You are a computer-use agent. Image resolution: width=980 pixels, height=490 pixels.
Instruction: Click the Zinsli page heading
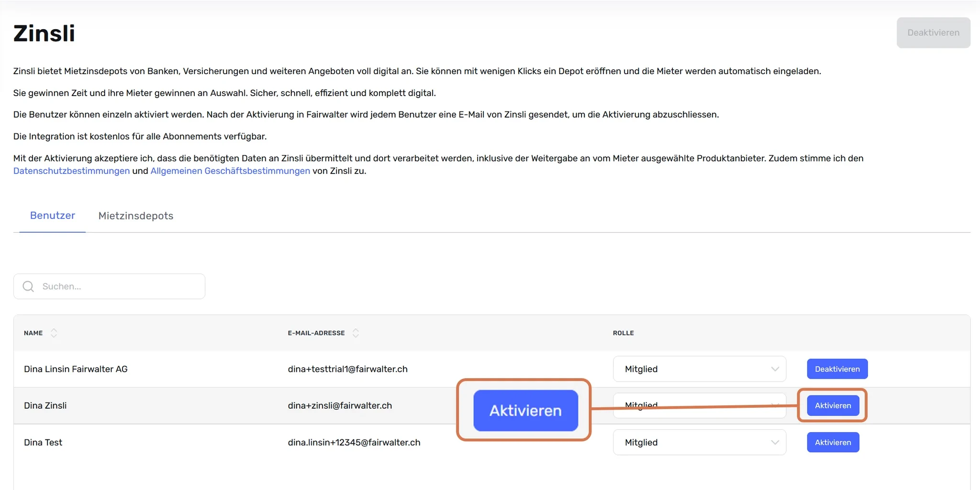pyautogui.click(x=44, y=33)
